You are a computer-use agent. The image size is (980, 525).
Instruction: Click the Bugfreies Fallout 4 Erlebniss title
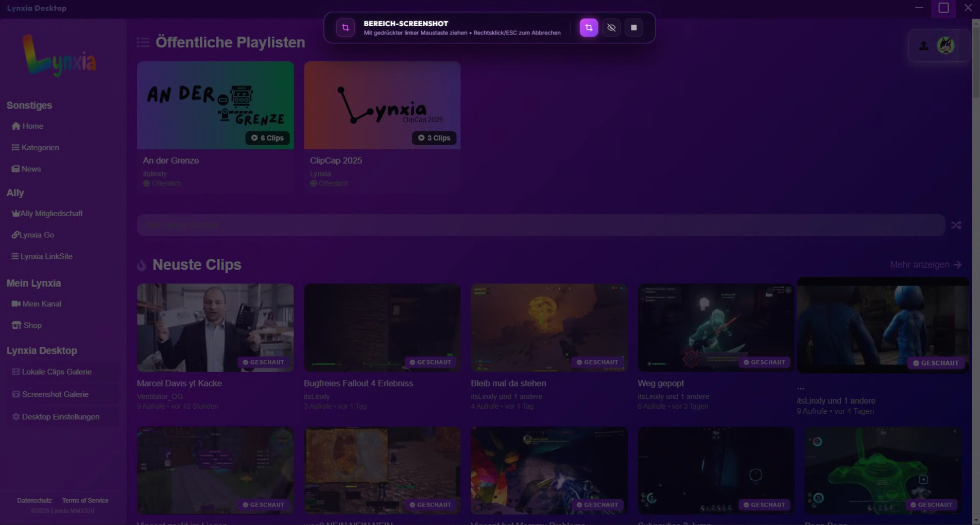tap(358, 383)
